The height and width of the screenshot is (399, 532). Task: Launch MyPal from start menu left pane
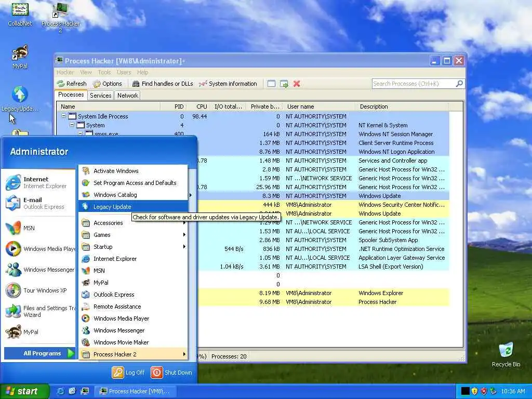tap(39, 332)
